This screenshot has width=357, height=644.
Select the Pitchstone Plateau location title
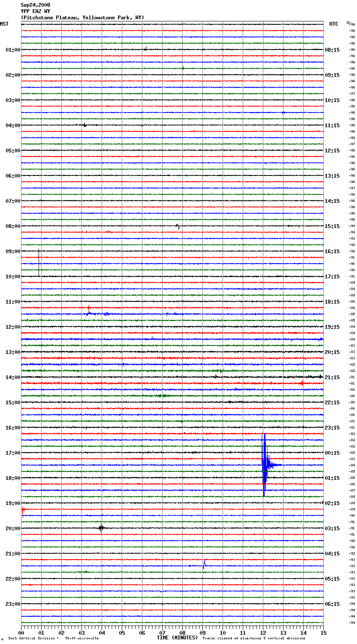pos(82,18)
